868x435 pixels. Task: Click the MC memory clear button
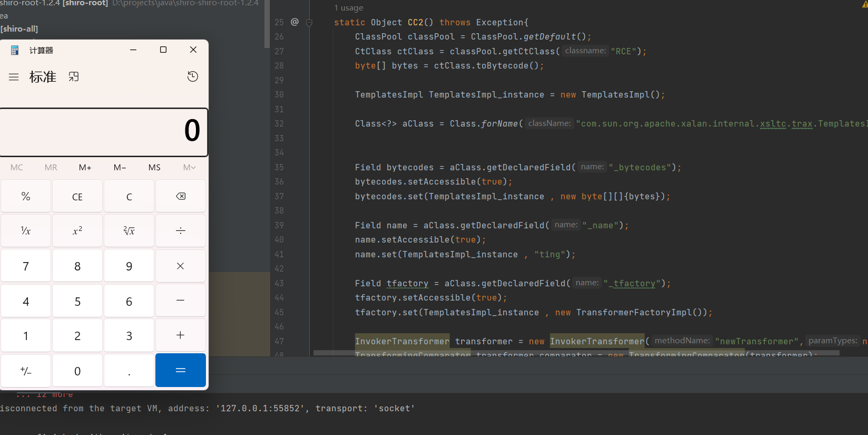pyautogui.click(x=17, y=167)
